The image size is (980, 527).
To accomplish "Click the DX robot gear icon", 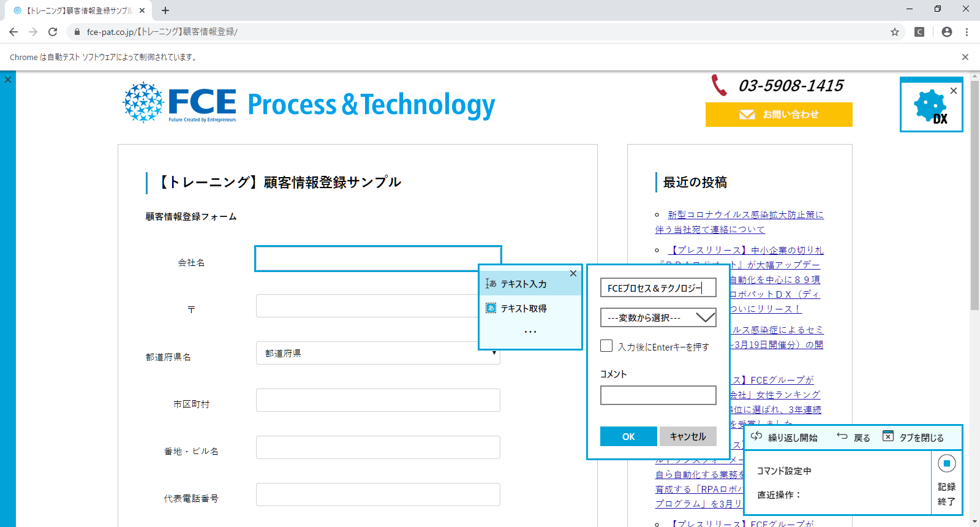I will tap(931, 107).
